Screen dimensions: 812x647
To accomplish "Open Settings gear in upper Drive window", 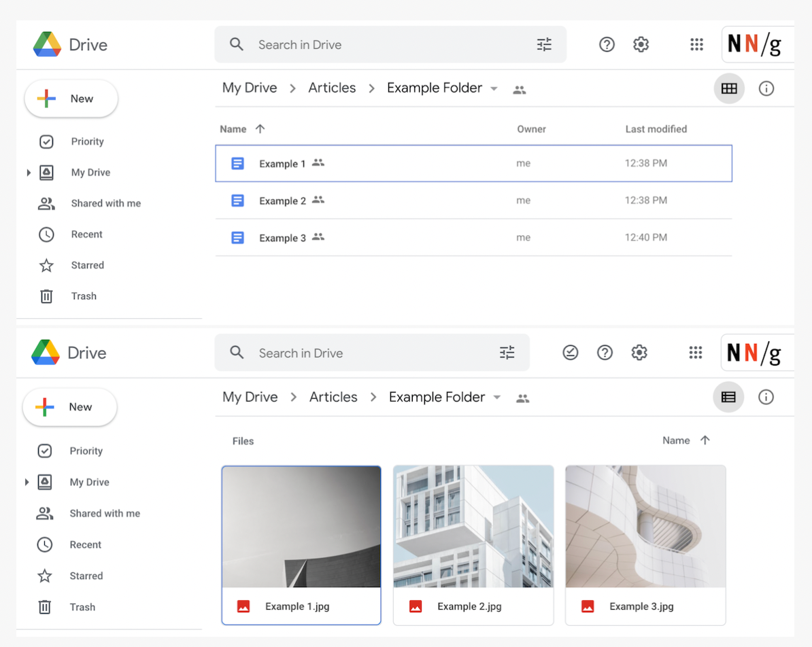I will (641, 44).
